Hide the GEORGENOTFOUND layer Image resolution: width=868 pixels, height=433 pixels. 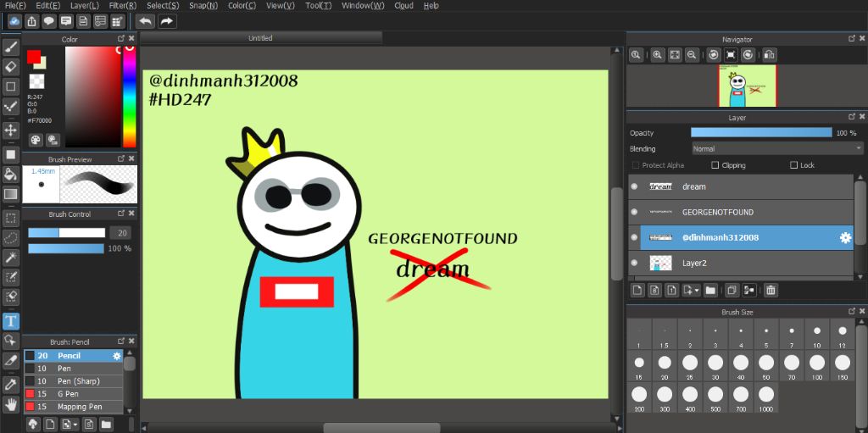pyautogui.click(x=634, y=212)
